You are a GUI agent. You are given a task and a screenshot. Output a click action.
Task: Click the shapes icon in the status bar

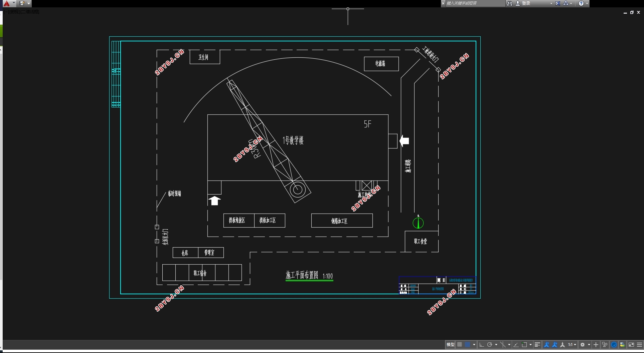(605, 345)
